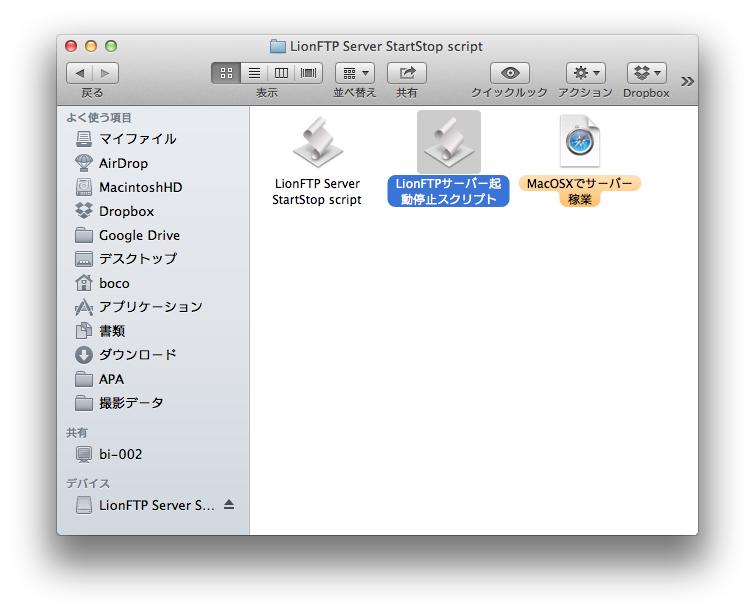Switch to icon view mode
The height and width of the screenshot is (614, 755).
coord(226,73)
